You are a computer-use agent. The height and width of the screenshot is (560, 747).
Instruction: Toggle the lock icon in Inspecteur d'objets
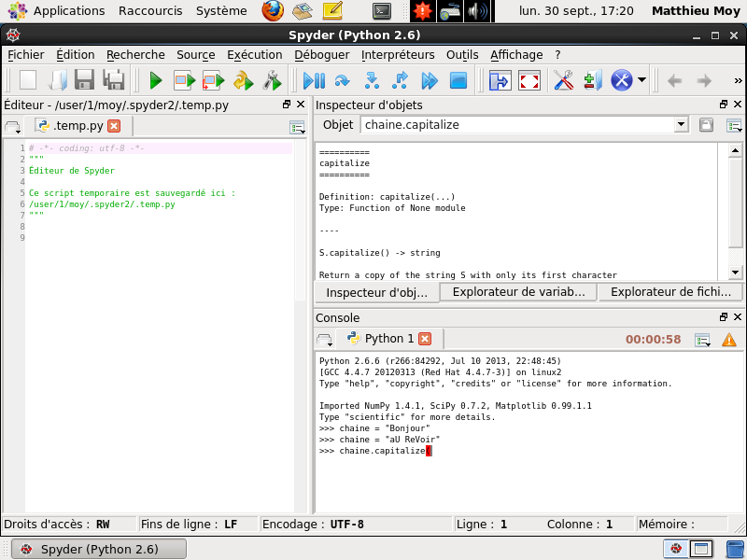click(x=706, y=125)
